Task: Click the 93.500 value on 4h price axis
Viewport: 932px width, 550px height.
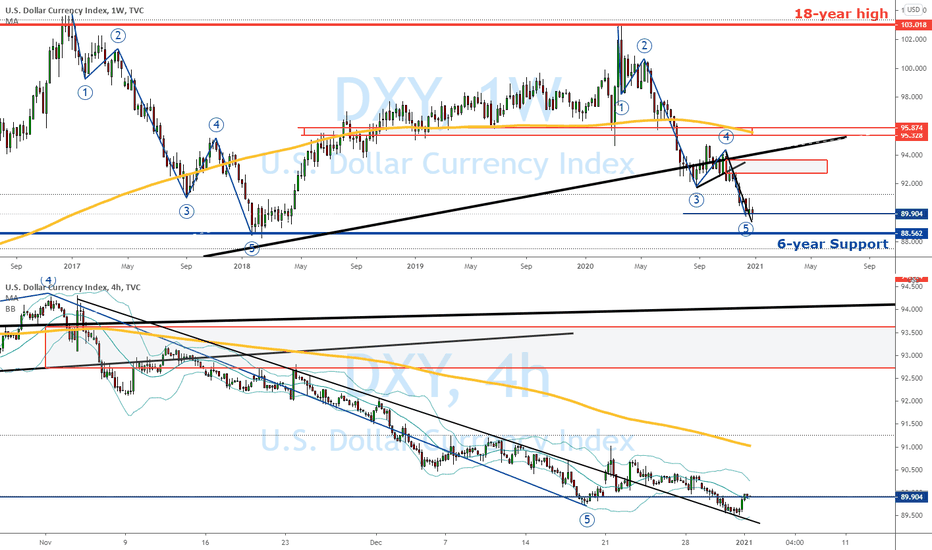Action: (x=912, y=332)
